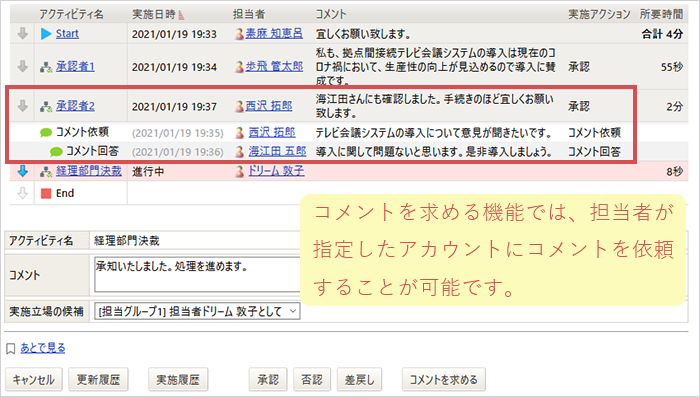Click the gray date (2021/01/19 19:35)
This screenshot has width=700, height=397.
pos(178,133)
